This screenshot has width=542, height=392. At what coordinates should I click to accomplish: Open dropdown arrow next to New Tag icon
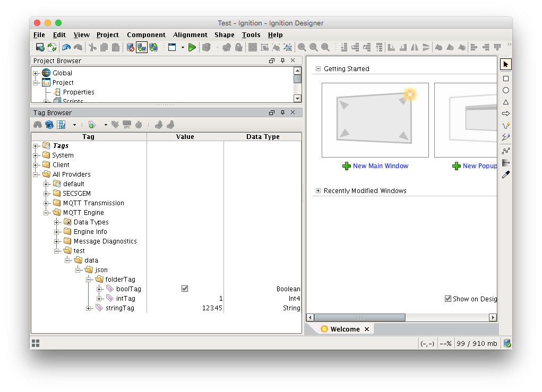tap(106, 125)
